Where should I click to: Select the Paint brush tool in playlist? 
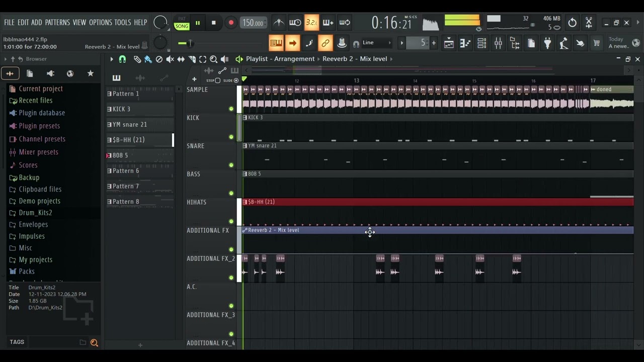(148, 59)
